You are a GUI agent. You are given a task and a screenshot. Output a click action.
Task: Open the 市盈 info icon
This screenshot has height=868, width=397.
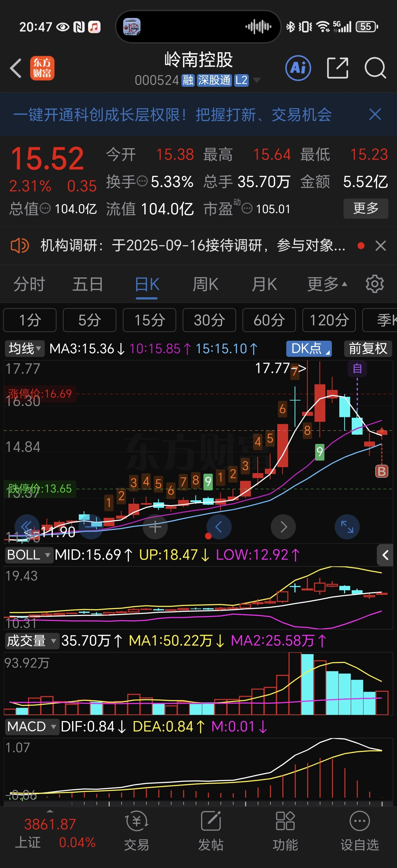tap(247, 209)
